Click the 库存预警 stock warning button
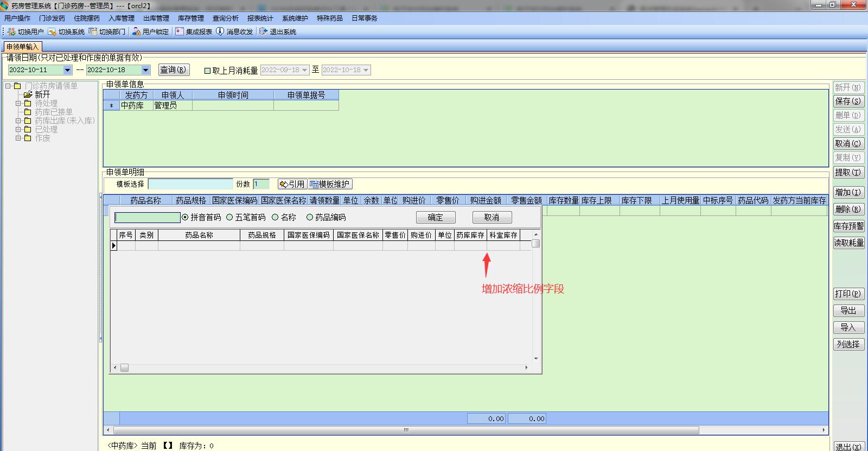 tap(848, 226)
